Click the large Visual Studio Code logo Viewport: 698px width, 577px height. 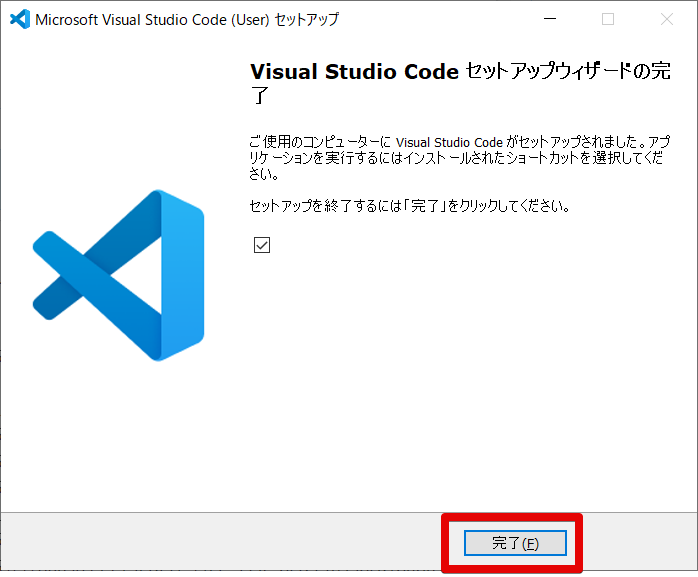(x=118, y=275)
